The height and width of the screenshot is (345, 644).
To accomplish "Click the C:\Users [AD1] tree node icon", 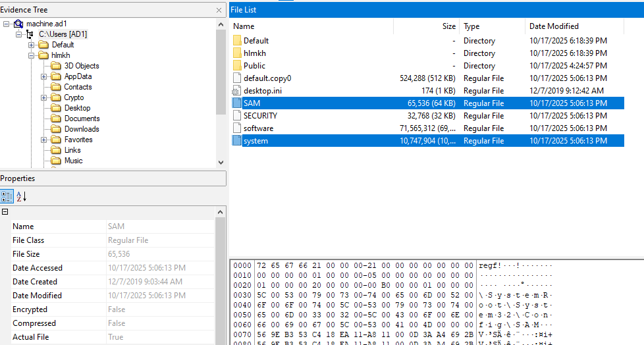I will (x=30, y=34).
